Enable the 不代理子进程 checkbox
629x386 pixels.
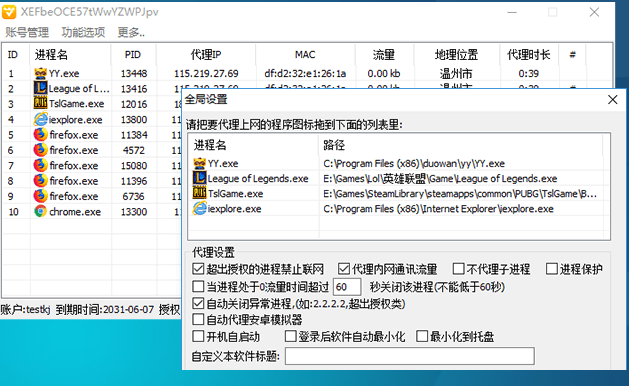coord(458,269)
